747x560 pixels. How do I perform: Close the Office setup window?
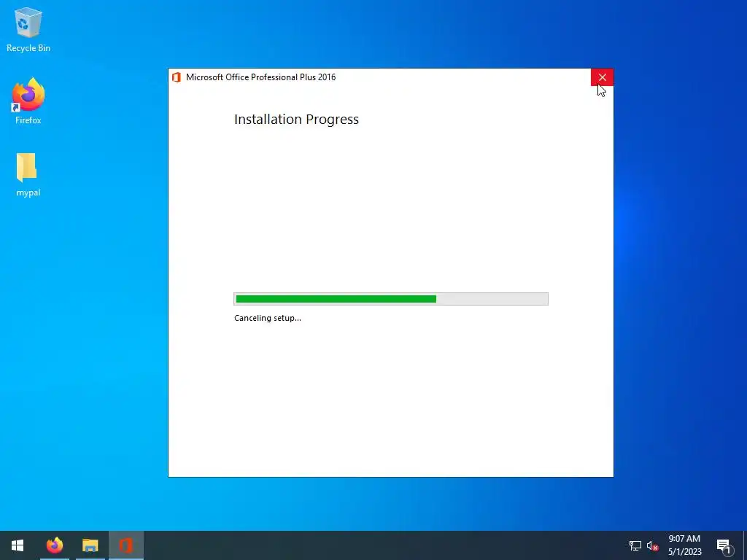coord(602,77)
